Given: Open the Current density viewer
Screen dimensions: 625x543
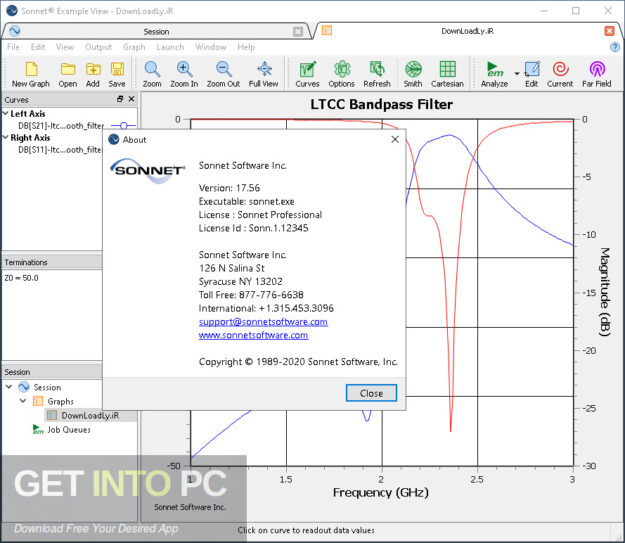Looking at the screenshot, I should 560,74.
